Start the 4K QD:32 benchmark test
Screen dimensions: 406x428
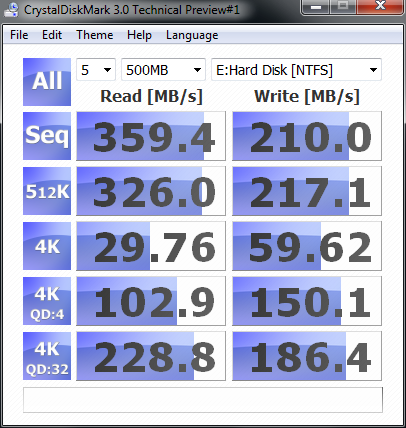click(47, 356)
